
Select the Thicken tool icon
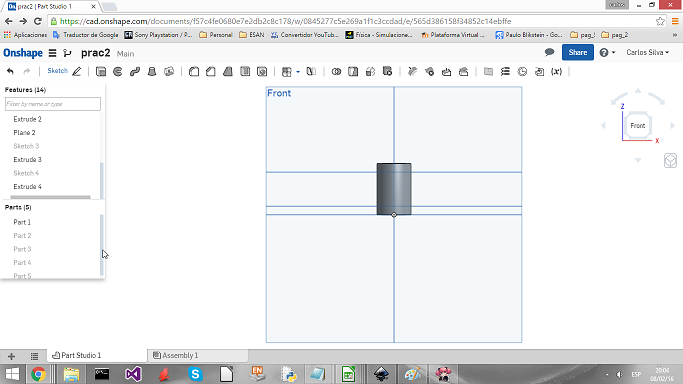click(x=169, y=71)
